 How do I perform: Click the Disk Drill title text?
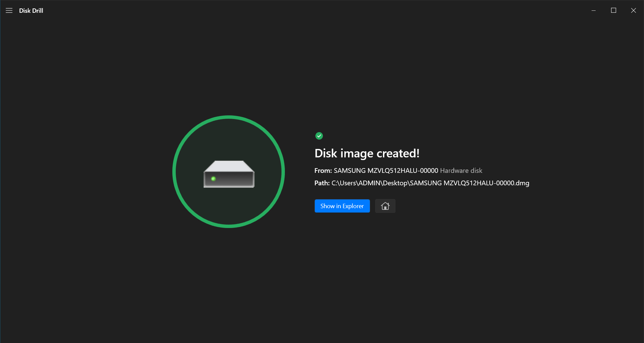[31, 10]
